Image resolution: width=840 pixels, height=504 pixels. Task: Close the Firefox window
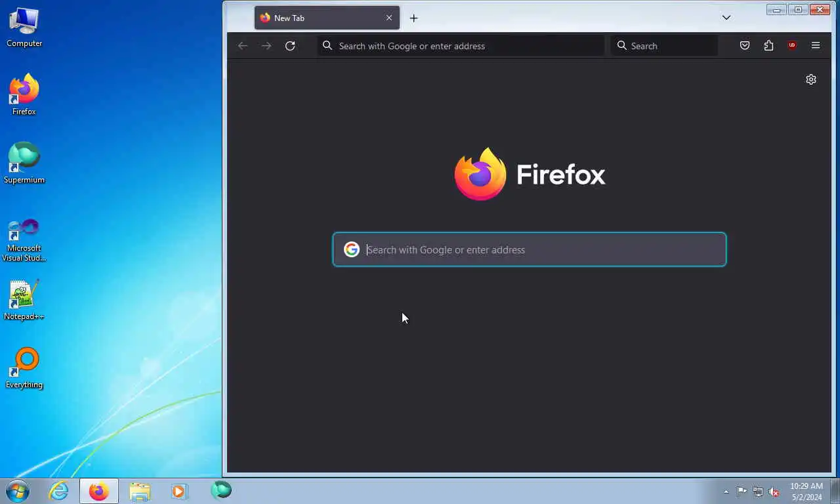[820, 9]
